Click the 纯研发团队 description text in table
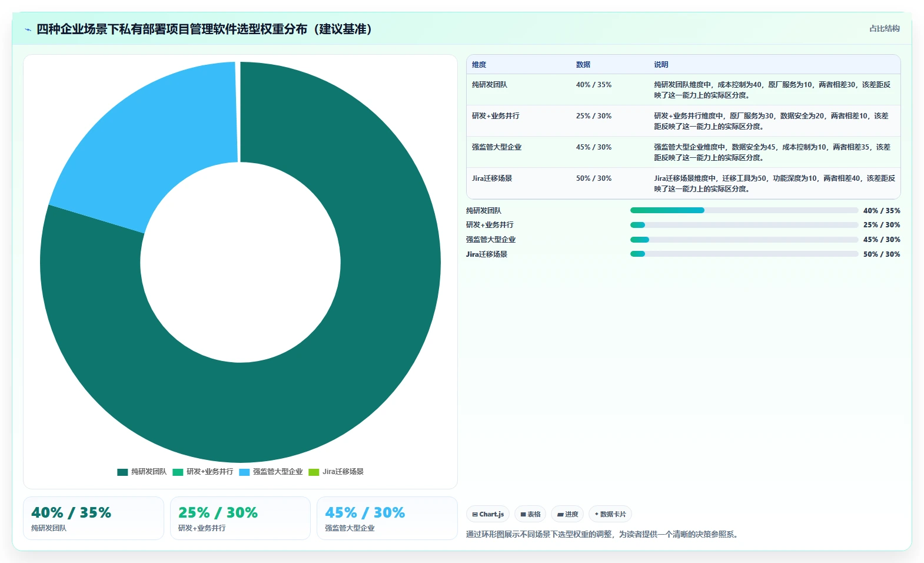The image size is (924, 563). coord(772,90)
